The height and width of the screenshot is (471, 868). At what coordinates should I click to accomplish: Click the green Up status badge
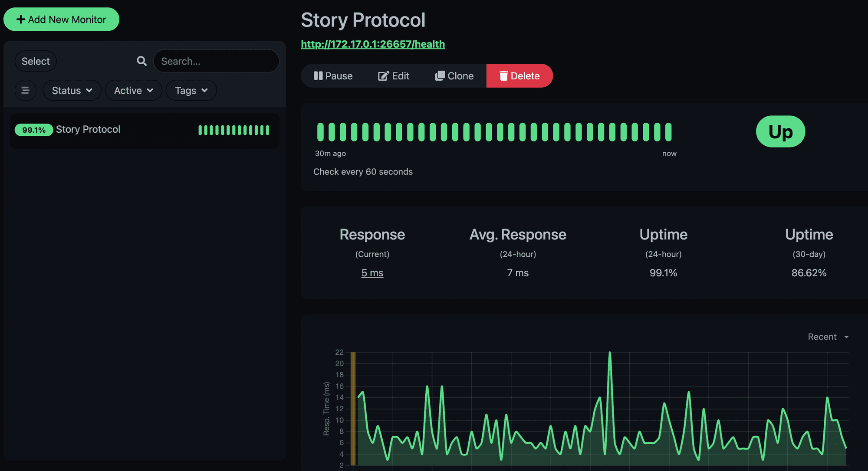tap(780, 131)
